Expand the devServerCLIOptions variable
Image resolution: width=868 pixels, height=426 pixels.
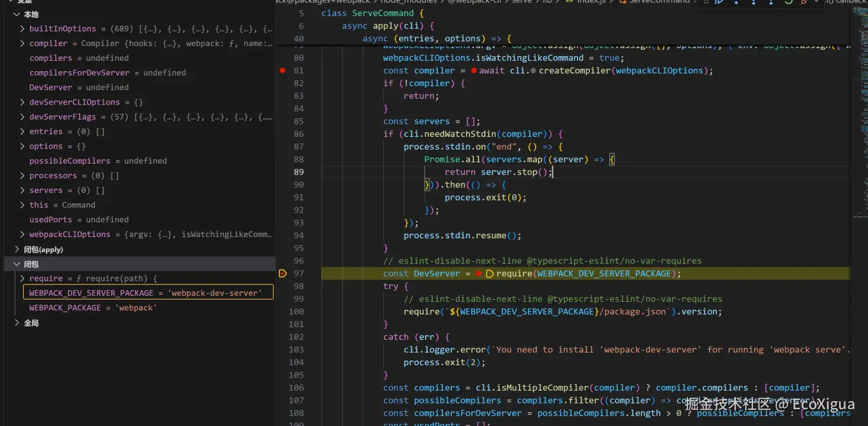coord(22,102)
